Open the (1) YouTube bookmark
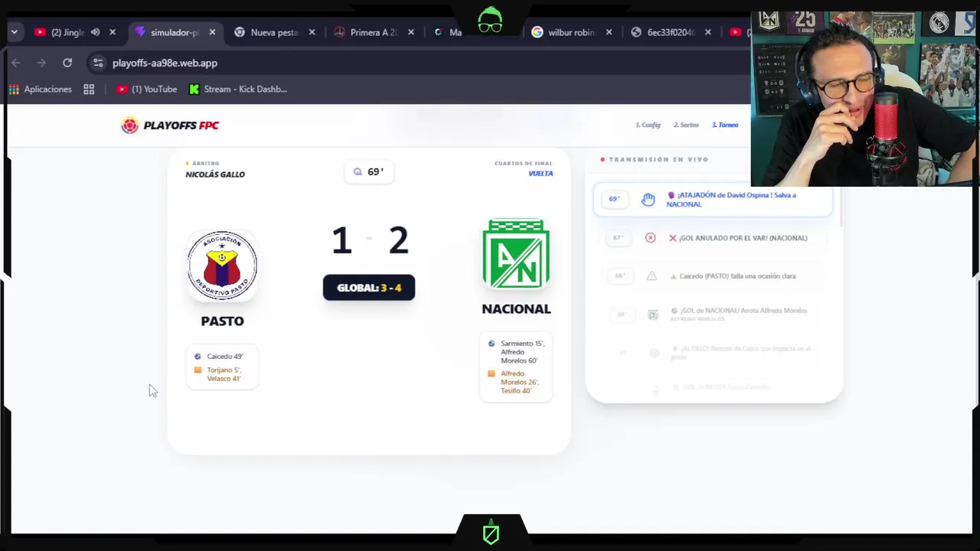This screenshot has height=551, width=980. 146,89
